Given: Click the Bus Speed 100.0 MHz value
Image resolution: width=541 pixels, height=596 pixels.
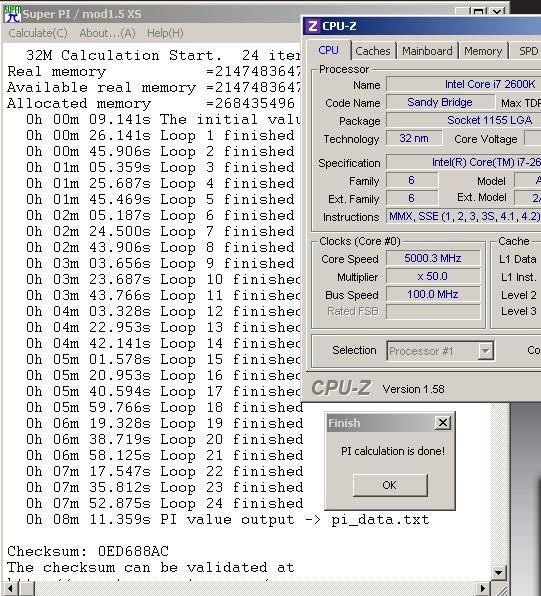Looking at the screenshot, I should 433,294.
